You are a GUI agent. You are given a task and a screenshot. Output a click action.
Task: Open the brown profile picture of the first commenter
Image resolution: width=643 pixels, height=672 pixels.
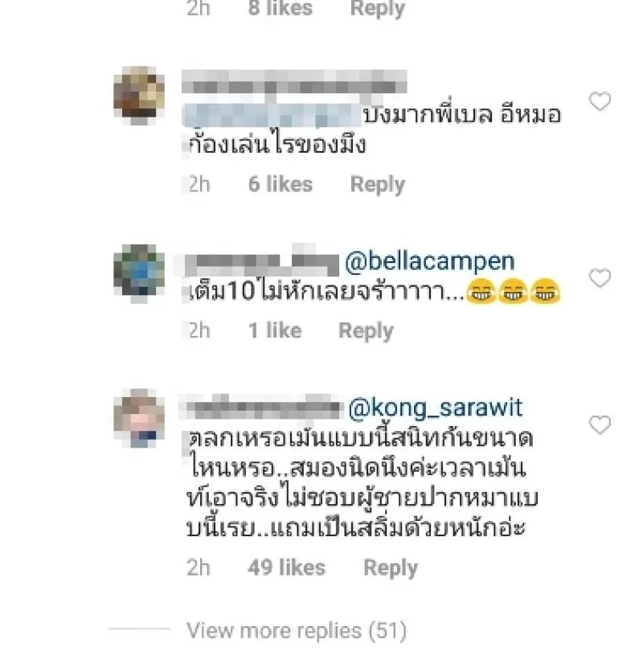[139, 95]
